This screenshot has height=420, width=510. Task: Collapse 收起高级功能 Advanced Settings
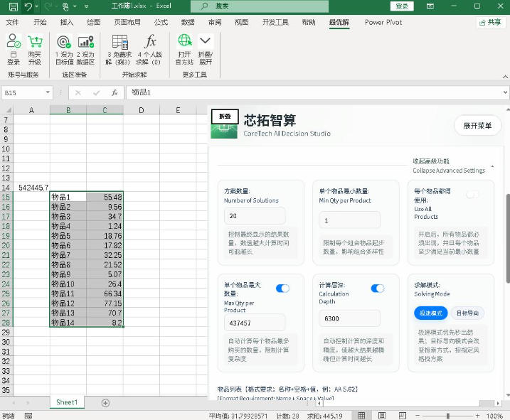pos(452,166)
